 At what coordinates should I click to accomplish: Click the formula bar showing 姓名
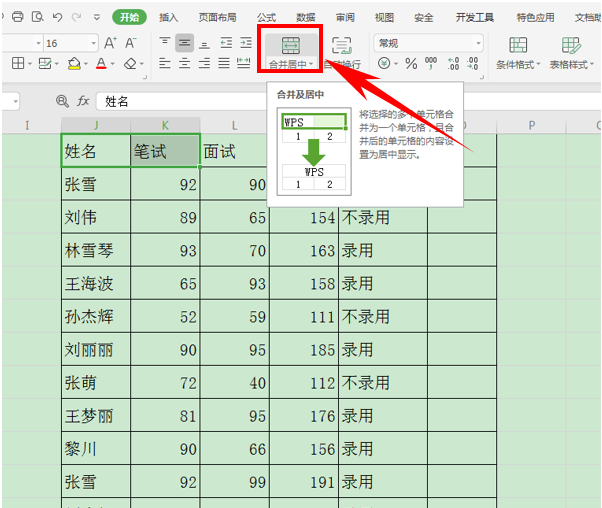[x=182, y=101]
